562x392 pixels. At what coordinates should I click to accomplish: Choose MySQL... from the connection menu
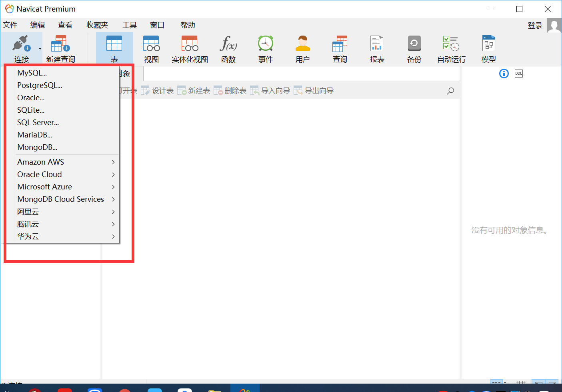pos(32,73)
